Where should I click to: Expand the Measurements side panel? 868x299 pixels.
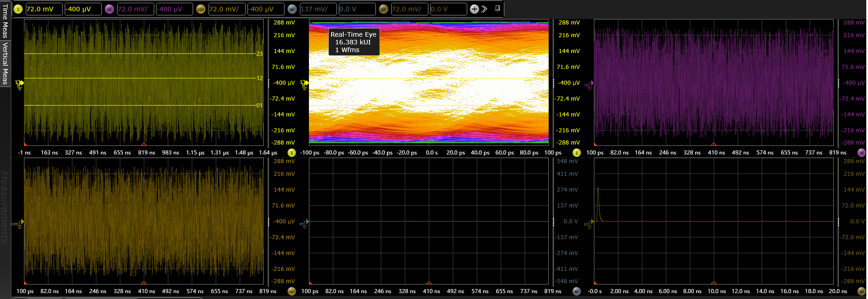click(5, 207)
